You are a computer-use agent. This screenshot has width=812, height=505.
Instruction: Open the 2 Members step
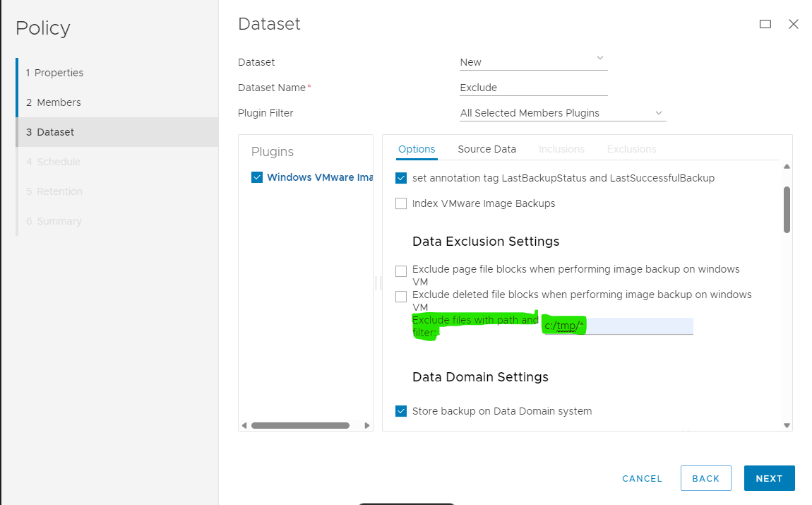55,102
